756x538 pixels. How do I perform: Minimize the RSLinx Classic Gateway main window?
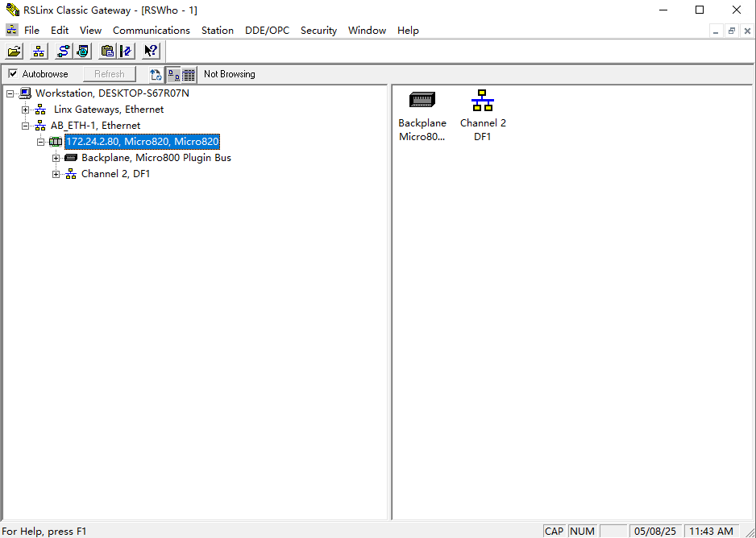click(x=663, y=10)
